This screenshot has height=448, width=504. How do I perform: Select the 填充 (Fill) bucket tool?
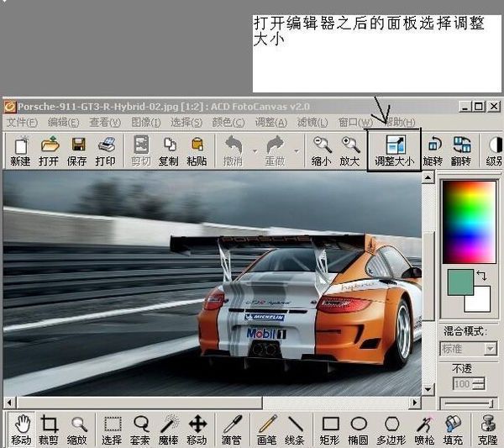(x=453, y=430)
